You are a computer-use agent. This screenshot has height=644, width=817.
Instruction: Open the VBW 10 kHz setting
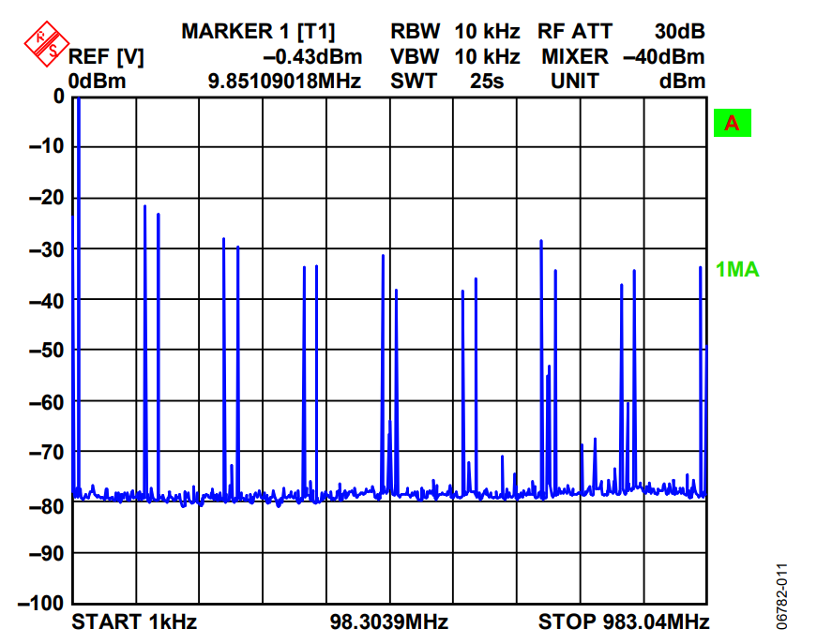coord(455,57)
